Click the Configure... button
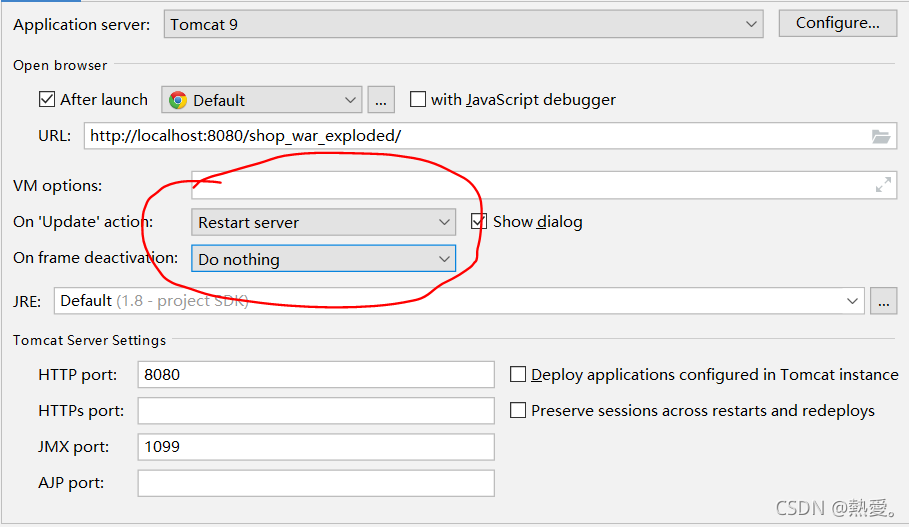The image size is (909, 527). point(837,23)
